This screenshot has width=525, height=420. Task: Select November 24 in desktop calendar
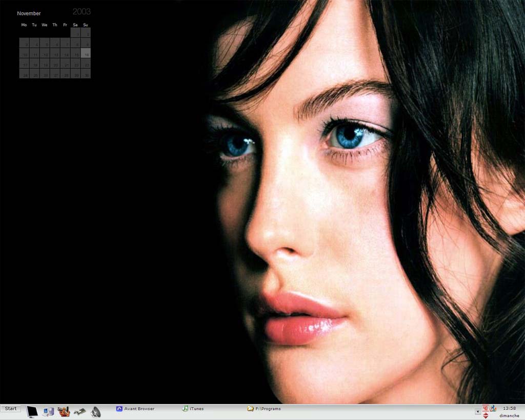(x=24, y=74)
